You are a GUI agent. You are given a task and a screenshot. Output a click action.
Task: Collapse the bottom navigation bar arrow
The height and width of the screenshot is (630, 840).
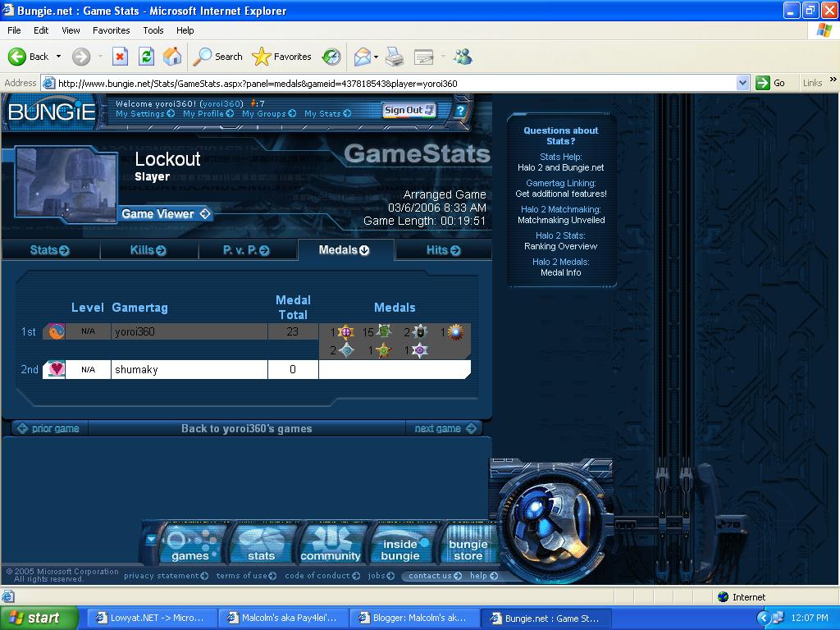pos(152,540)
